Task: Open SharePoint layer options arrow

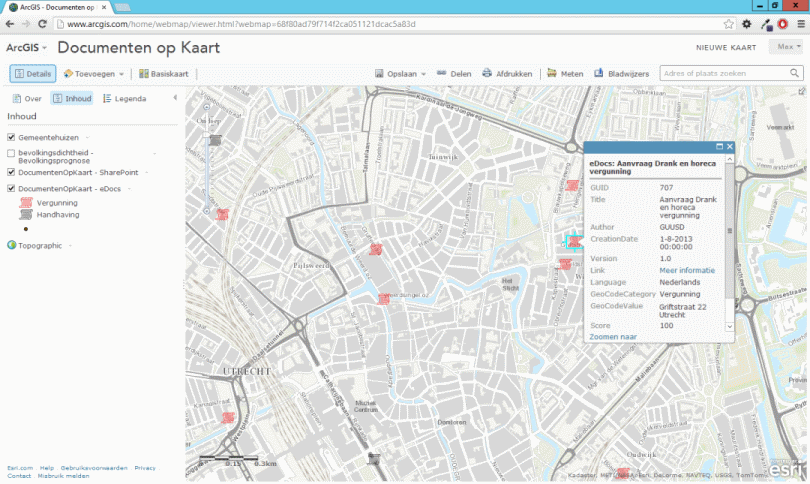Action: tap(147, 173)
